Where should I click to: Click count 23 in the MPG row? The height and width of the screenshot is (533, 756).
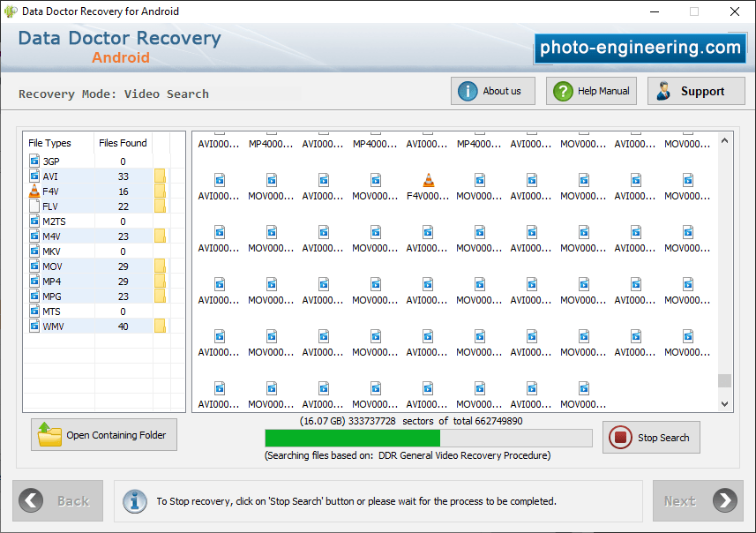tap(124, 297)
